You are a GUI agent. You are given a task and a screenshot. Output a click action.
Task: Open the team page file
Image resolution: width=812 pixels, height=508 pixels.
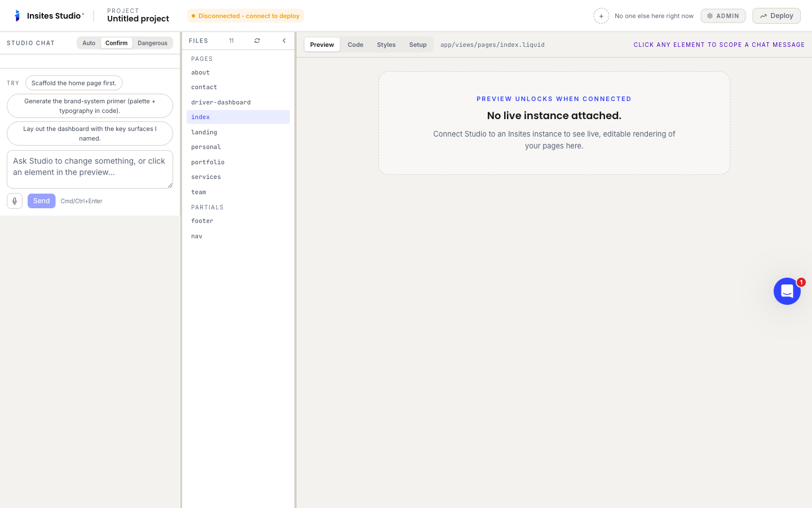coord(238,192)
